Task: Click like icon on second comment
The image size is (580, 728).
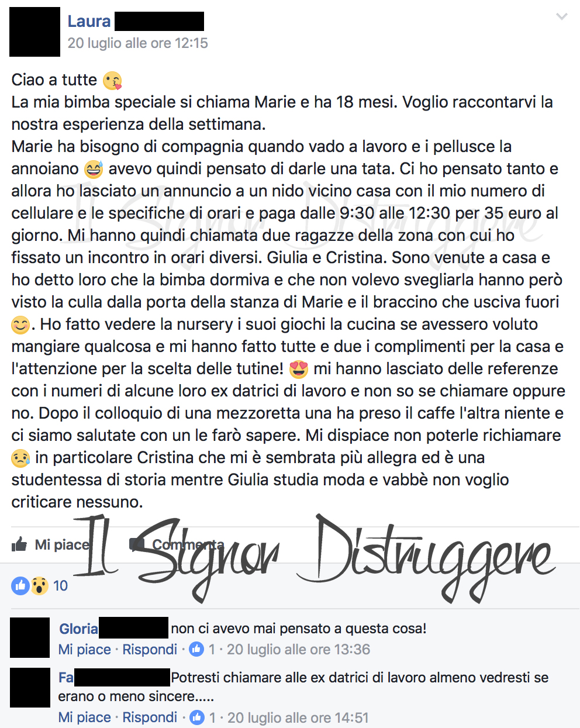Action: pos(197,717)
